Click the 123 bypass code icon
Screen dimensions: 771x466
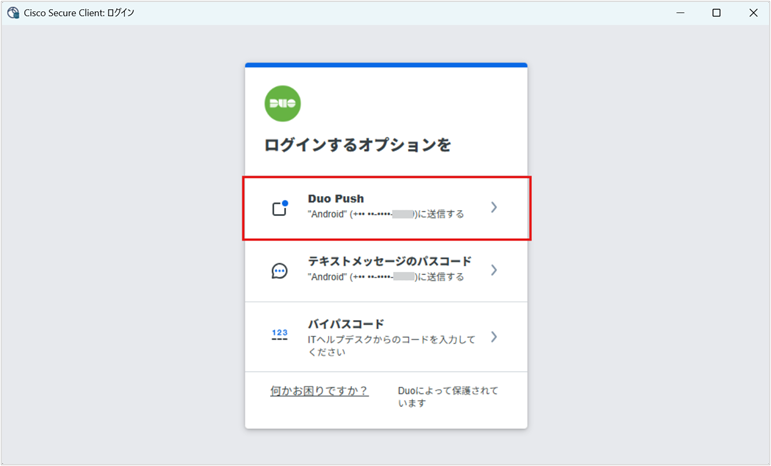[x=280, y=335]
